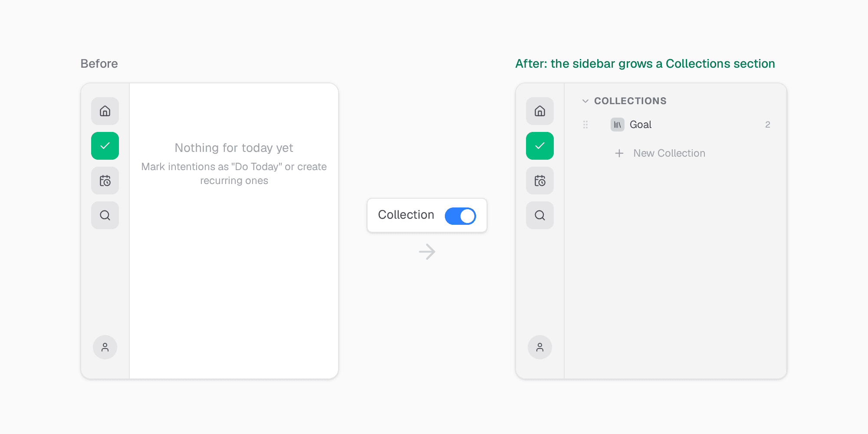
Task: Open calendar clock icon in After panel
Action: click(540, 181)
